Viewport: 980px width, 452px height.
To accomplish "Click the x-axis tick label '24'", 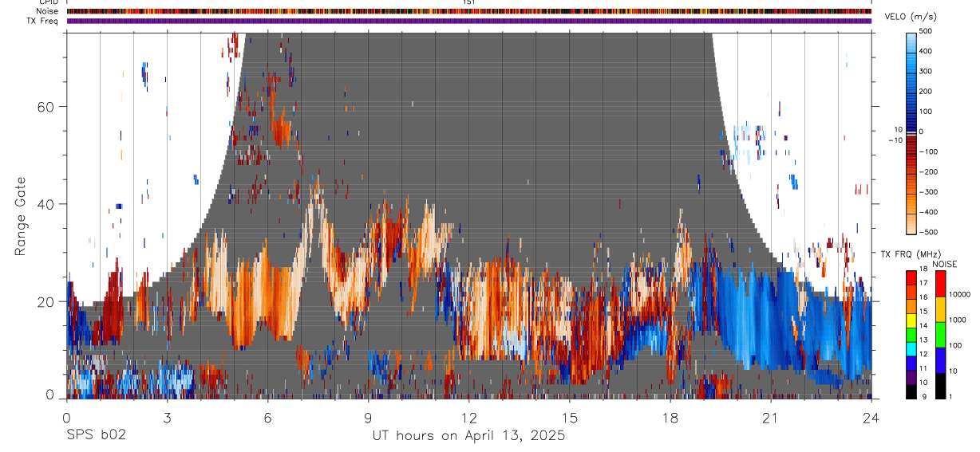I will click(x=871, y=418).
